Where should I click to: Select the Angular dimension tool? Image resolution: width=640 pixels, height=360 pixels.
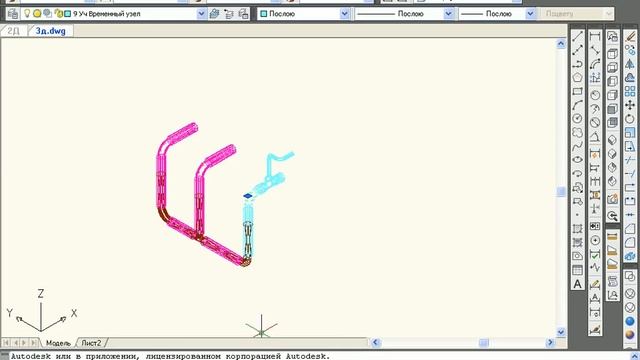coord(595,137)
